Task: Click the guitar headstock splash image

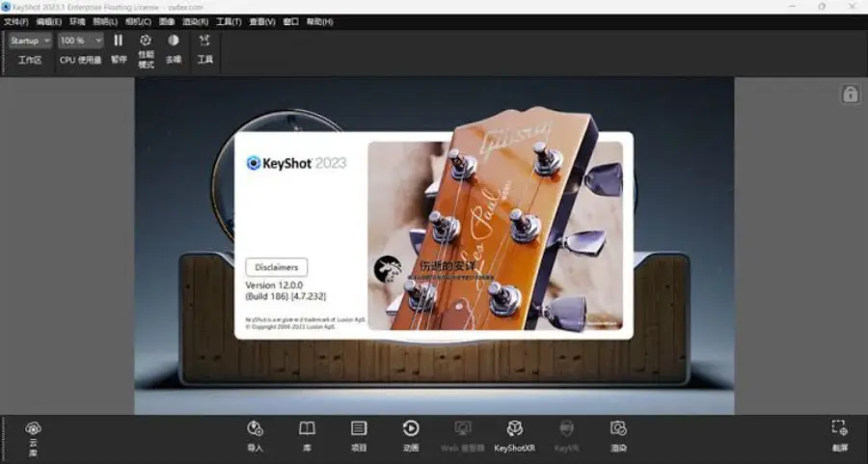Action: click(497, 232)
